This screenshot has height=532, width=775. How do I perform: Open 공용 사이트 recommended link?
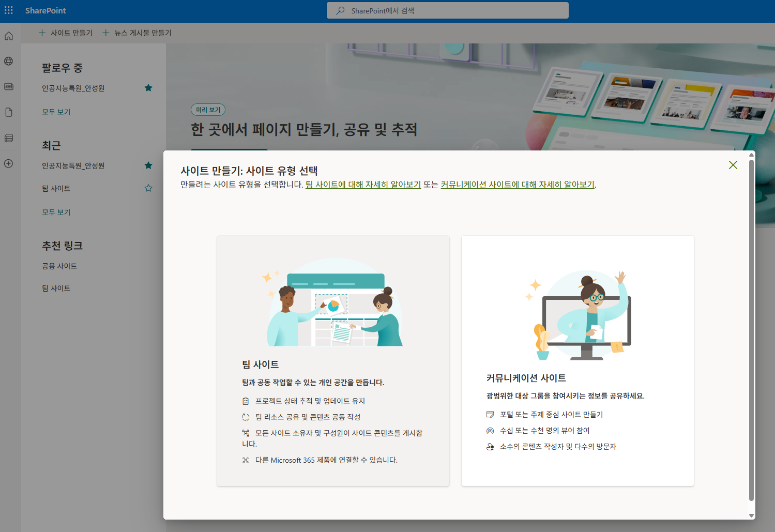pos(59,266)
